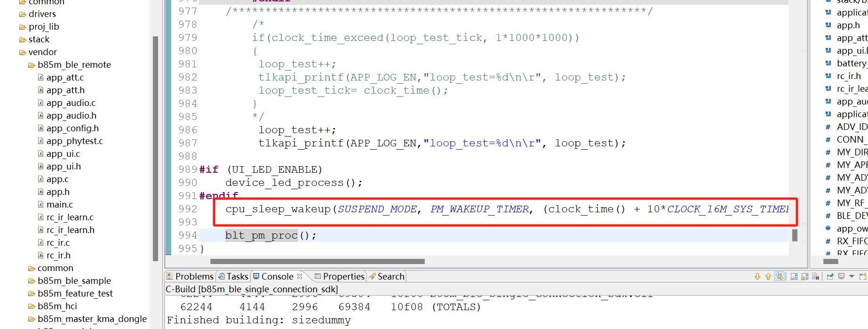Open the Display Selected Console dropdown arrow
Viewport: 868px width, 329px height.
tap(852, 277)
